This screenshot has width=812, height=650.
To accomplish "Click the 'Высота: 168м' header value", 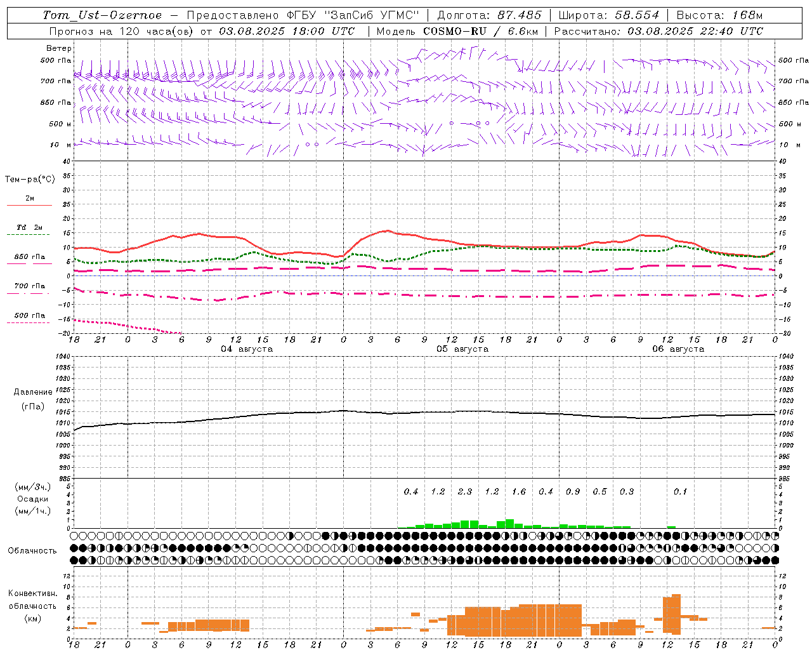I will click(719, 15).
